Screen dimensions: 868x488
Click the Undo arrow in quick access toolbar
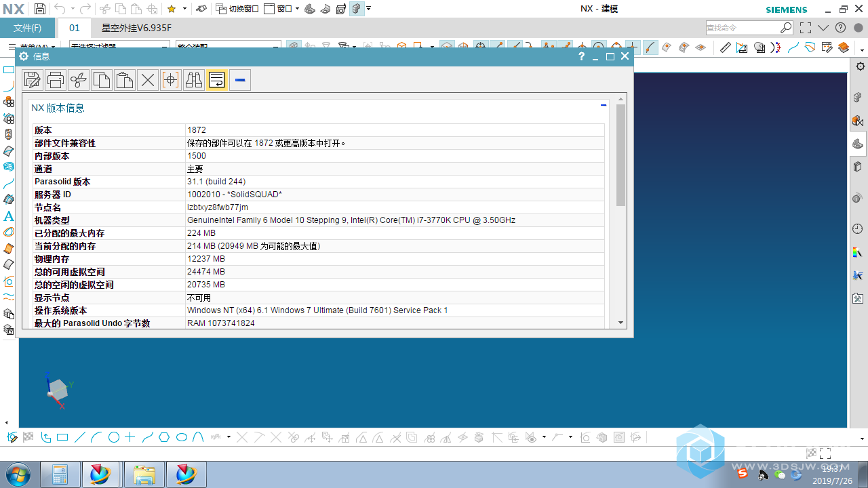coord(60,9)
